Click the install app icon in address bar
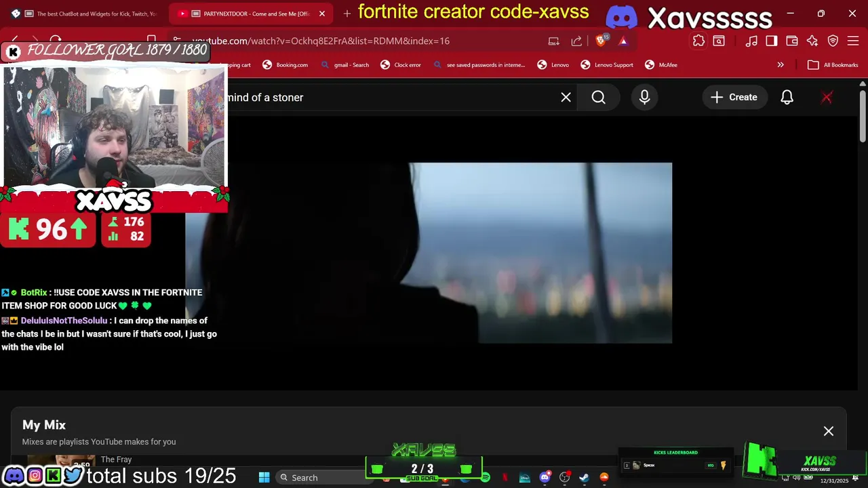Image resolution: width=868 pixels, height=488 pixels. 554,41
